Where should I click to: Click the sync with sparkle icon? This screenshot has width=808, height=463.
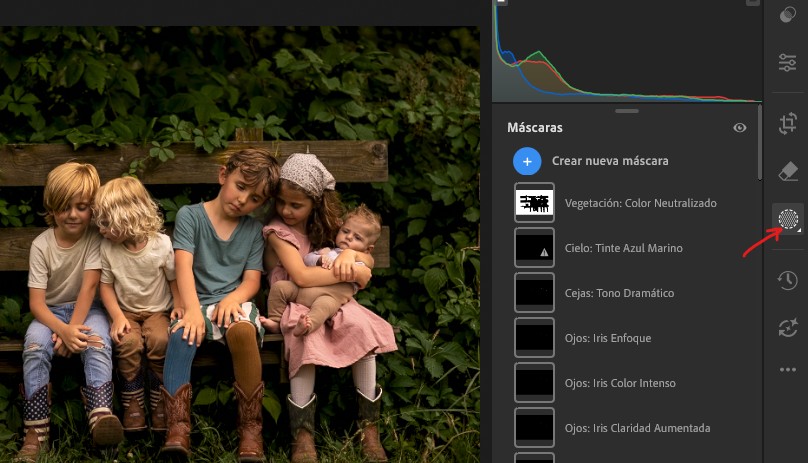(787, 327)
